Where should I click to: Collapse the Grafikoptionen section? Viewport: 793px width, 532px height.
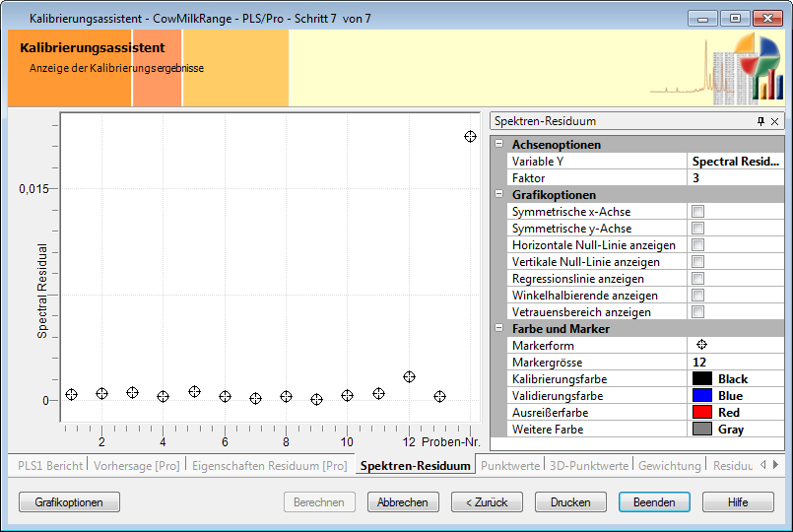499,195
